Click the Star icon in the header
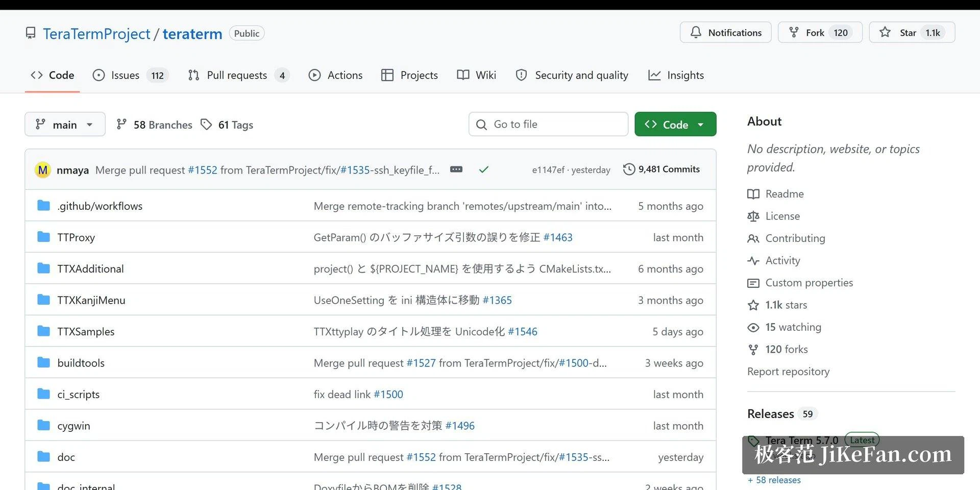This screenshot has height=490, width=980. [x=885, y=32]
